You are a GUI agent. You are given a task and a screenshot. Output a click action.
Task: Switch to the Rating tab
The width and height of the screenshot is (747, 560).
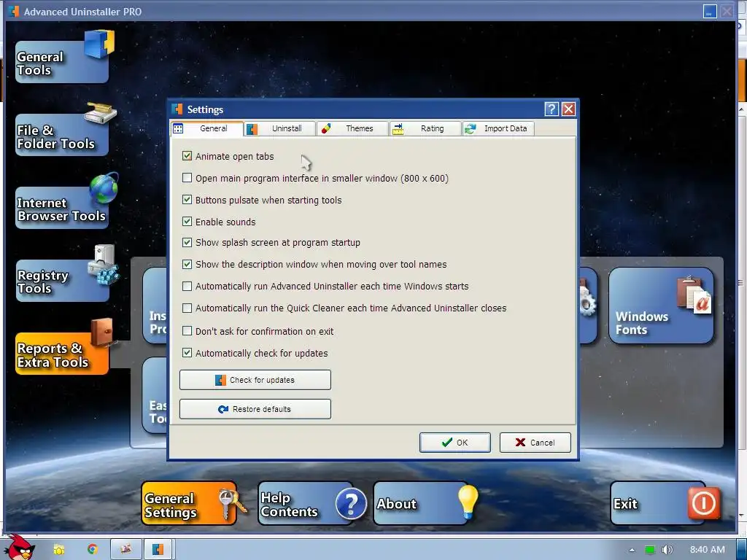[x=425, y=128]
